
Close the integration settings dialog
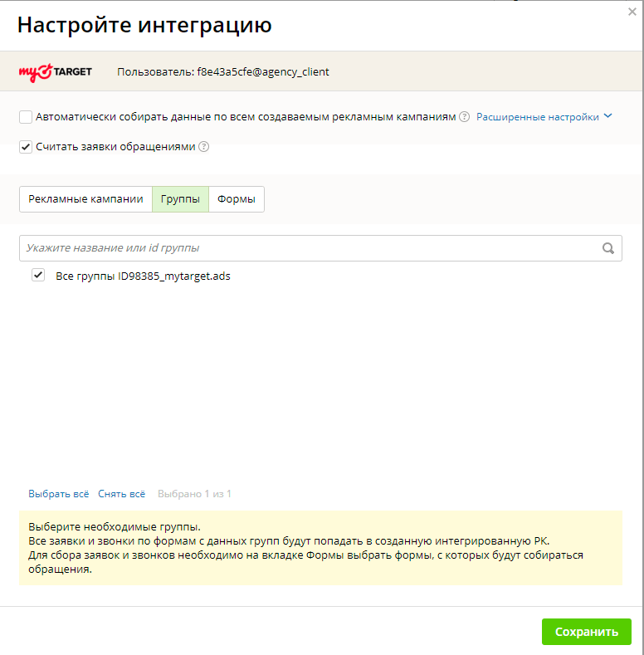(x=632, y=12)
